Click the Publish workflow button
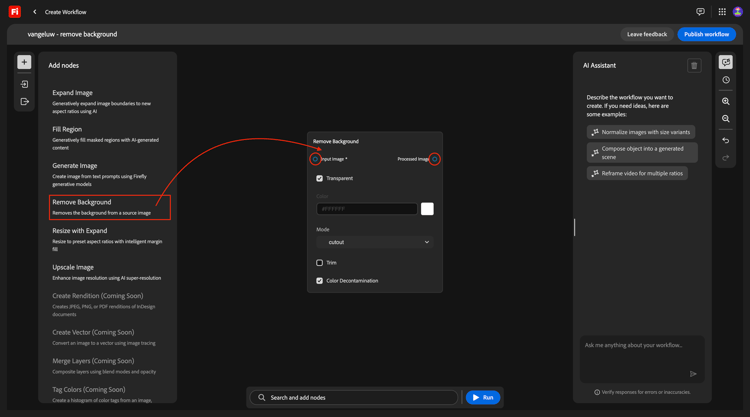 pyautogui.click(x=706, y=34)
